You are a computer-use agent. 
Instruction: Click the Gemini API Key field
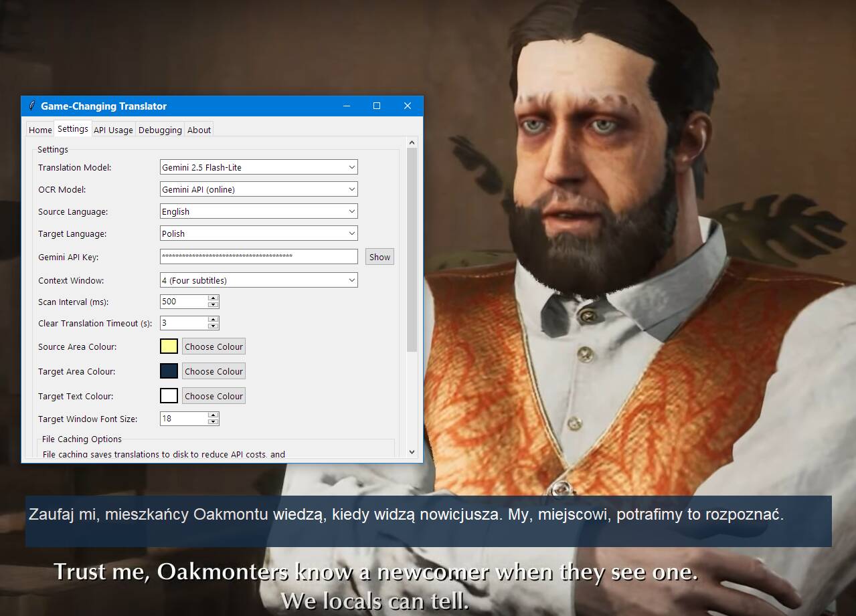click(x=258, y=257)
